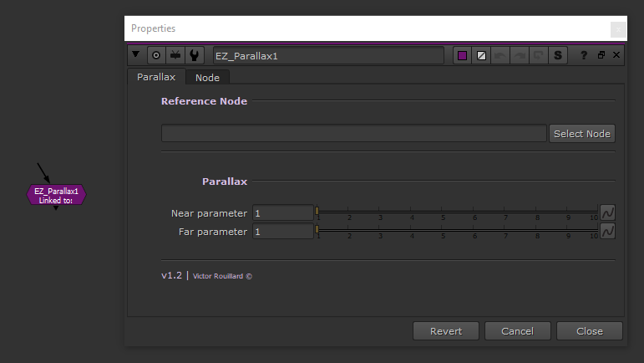The width and height of the screenshot is (644, 363).
Task: Click the purple node color swatch
Action: [462, 55]
